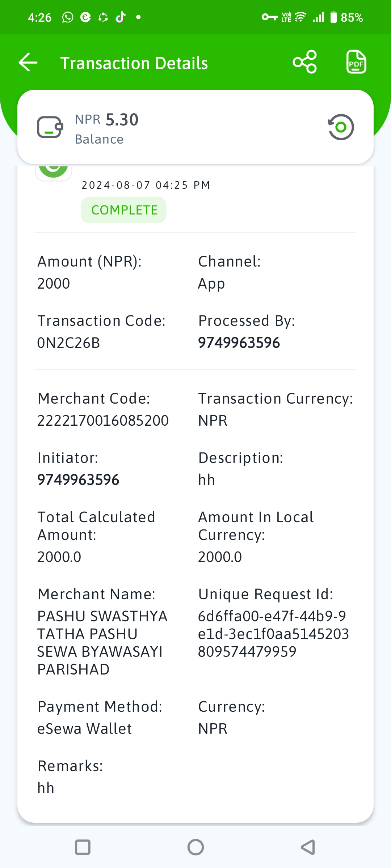Select Merchant Code 222170016085200
391x868 pixels.
pos(103,421)
